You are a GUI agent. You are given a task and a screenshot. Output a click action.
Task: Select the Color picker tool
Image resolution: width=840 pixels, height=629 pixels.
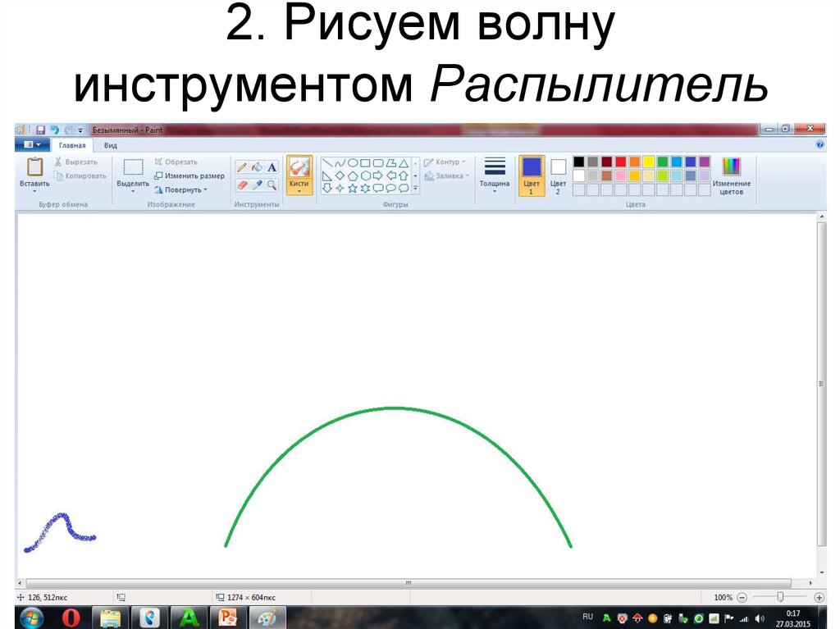[x=257, y=184]
